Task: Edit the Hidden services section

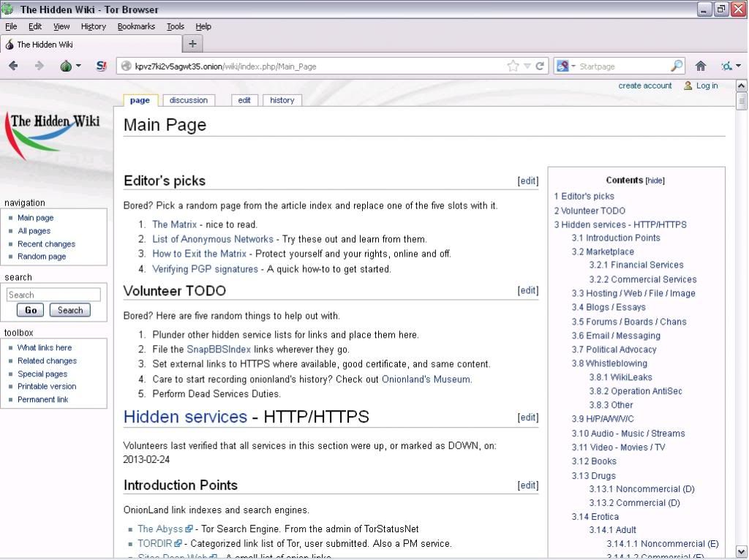Action: tap(528, 417)
